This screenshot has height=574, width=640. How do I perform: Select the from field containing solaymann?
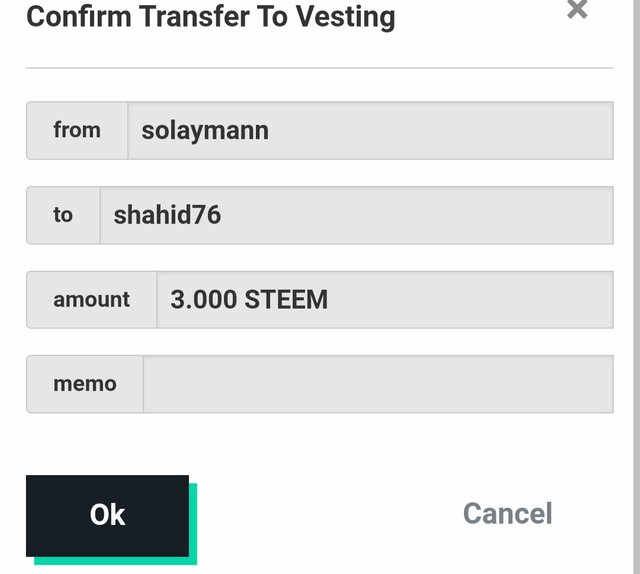pos(371,131)
